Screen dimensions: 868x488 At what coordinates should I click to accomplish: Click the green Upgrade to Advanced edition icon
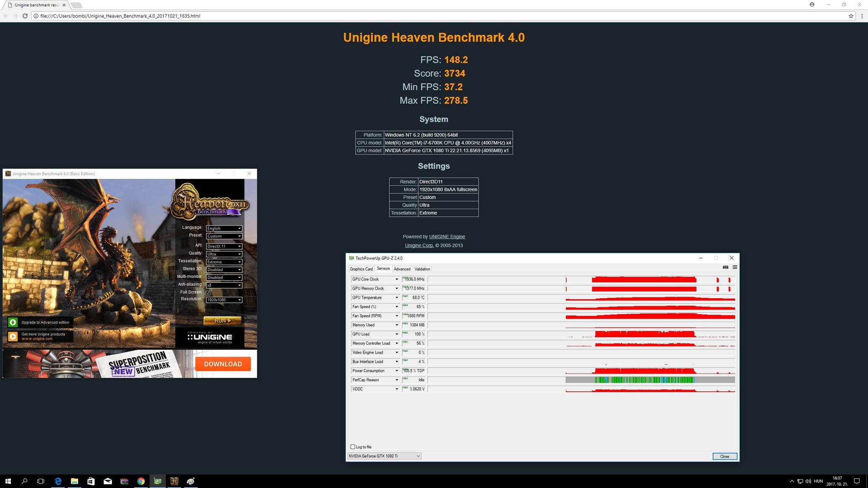(x=13, y=322)
